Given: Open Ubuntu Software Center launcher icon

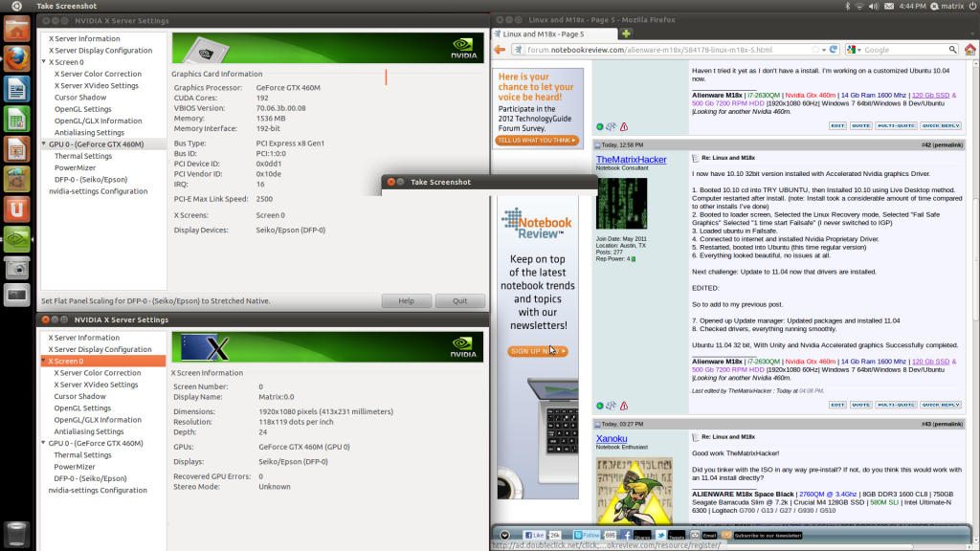Looking at the screenshot, I should click(17, 179).
